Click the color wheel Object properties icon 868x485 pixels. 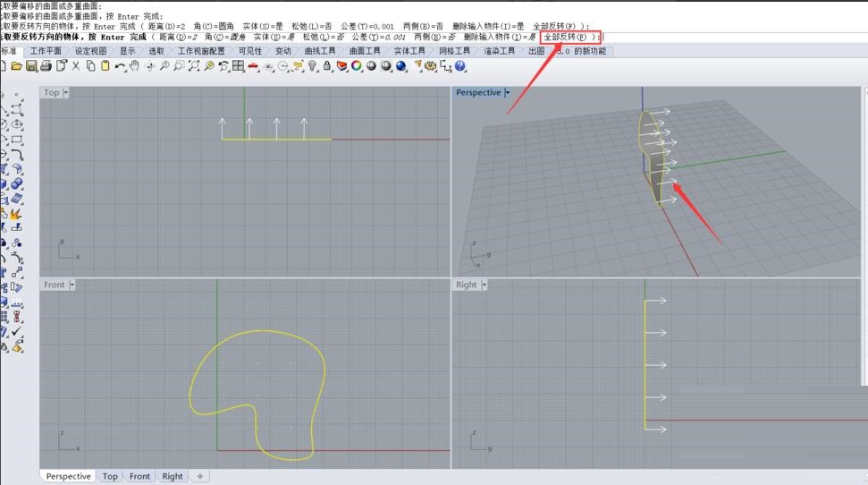click(x=356, y=66)
